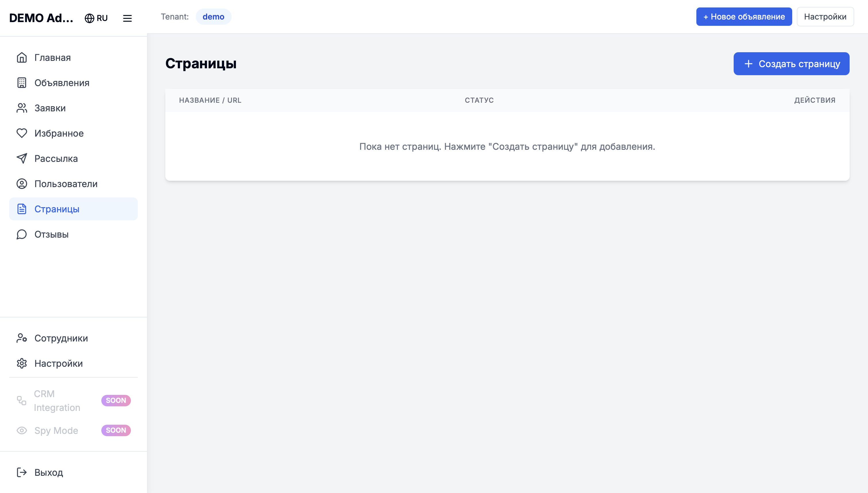Click the Название / URL column header
868x493 pixels.
pos(210,100)
